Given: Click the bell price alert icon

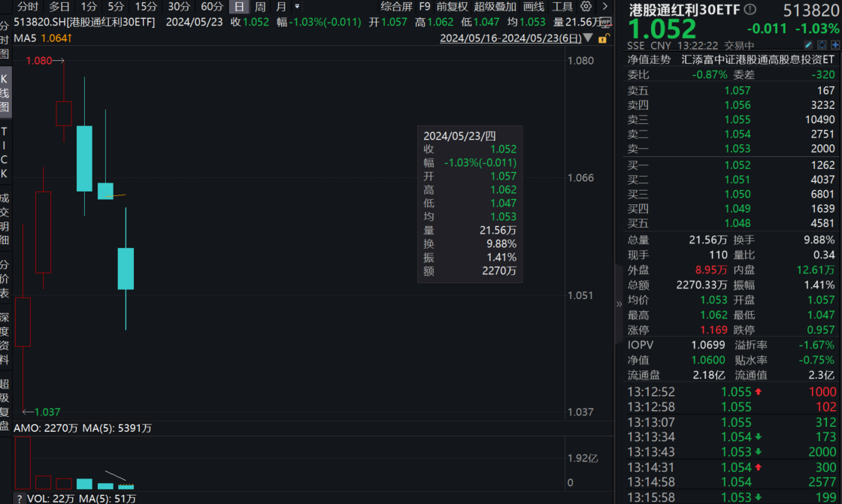Looking at the screenshot, I should tap(822, 45).
